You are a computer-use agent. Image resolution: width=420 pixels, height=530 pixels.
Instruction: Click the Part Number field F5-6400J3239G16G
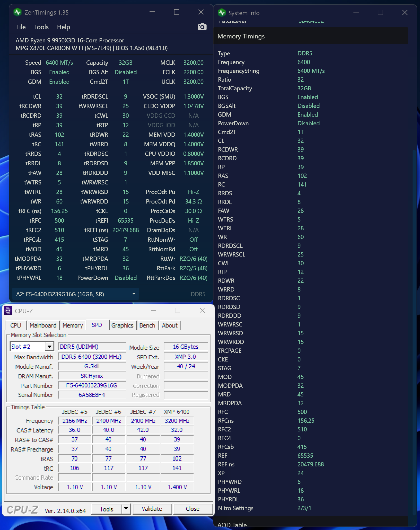pos(92,385)
